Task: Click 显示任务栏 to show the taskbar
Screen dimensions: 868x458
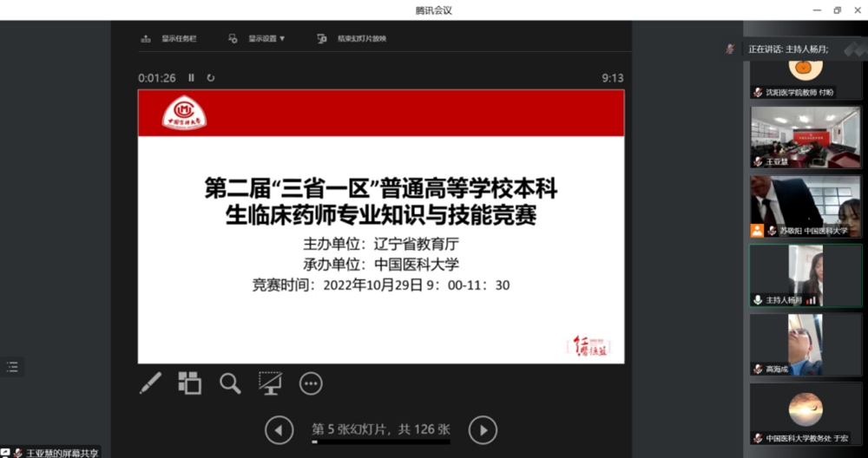Action: [x=169, y=39]
